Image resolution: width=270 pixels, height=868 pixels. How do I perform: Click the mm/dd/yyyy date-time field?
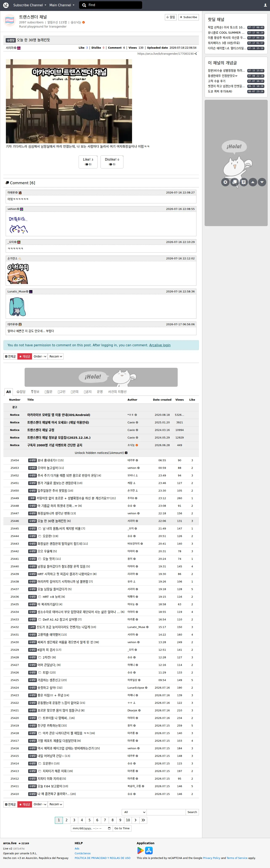pyautogui.click(x=91, y=828)
